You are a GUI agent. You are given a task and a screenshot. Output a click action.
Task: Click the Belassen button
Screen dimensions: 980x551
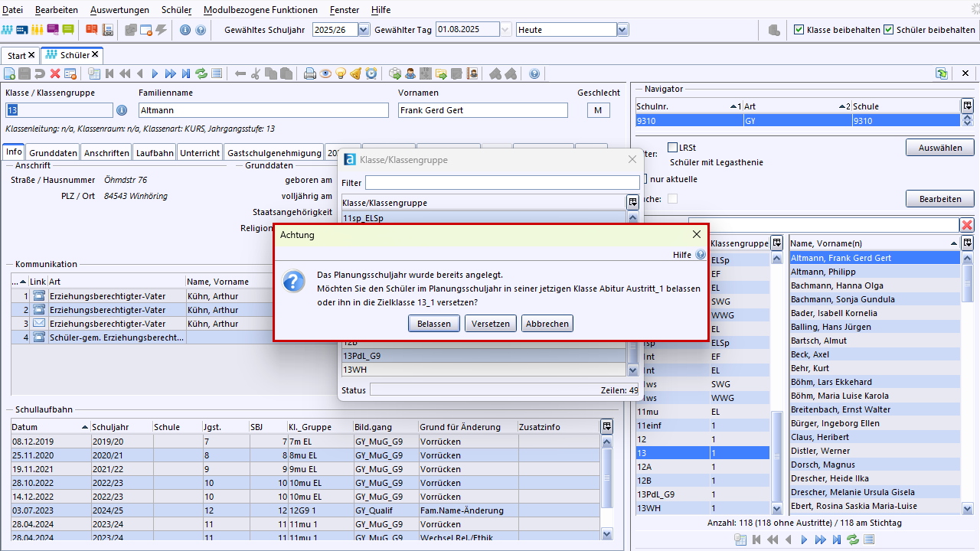coord(434,324)
